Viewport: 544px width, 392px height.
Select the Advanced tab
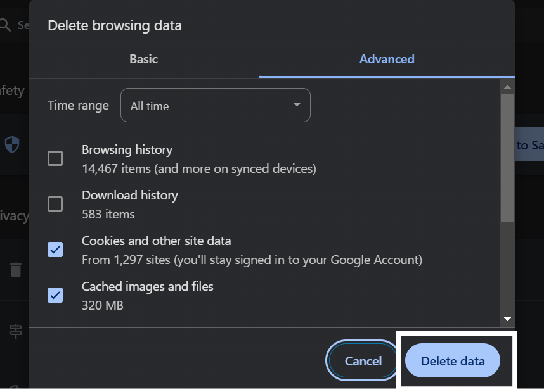click(387, 59)
